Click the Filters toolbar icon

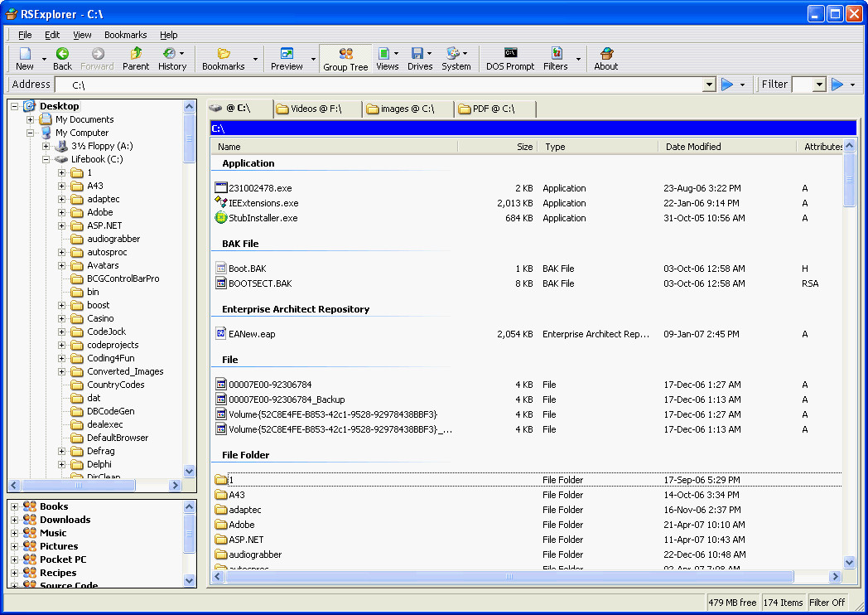[x=557, y=53]
